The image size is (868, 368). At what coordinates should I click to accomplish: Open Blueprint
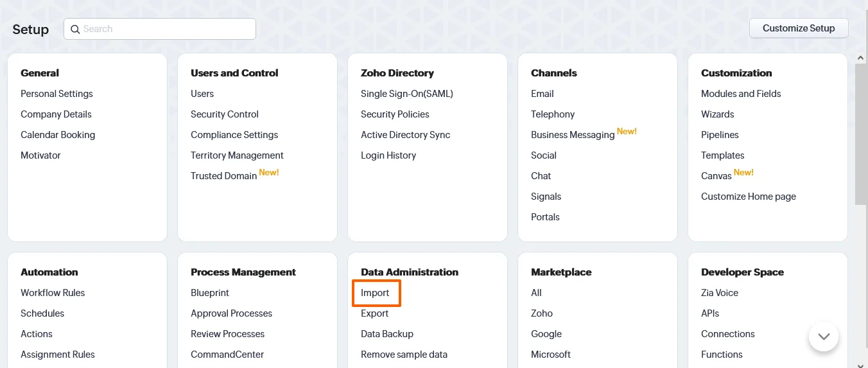pyautogui.click(x=210, y=293)
